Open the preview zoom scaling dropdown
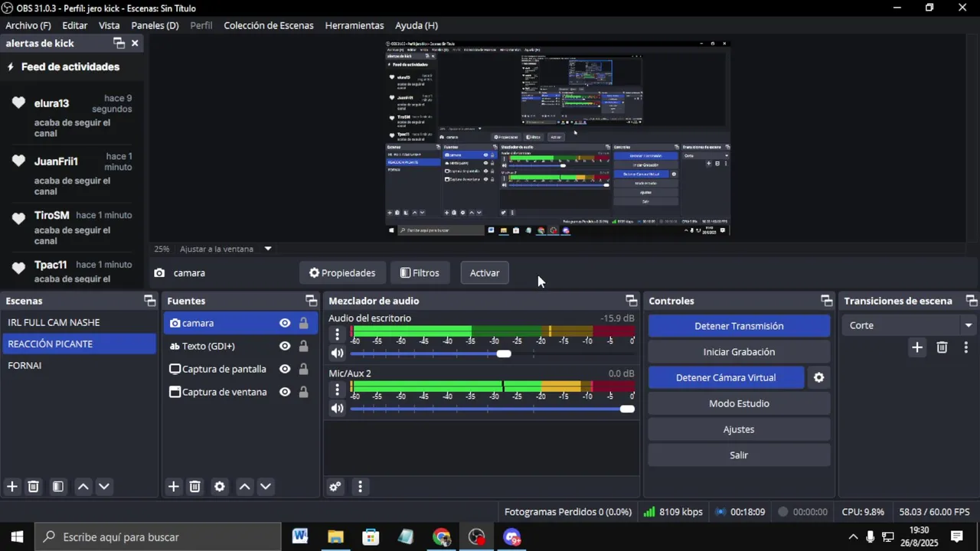Screen dimensions: 980x551 click(x=268, y=249)
